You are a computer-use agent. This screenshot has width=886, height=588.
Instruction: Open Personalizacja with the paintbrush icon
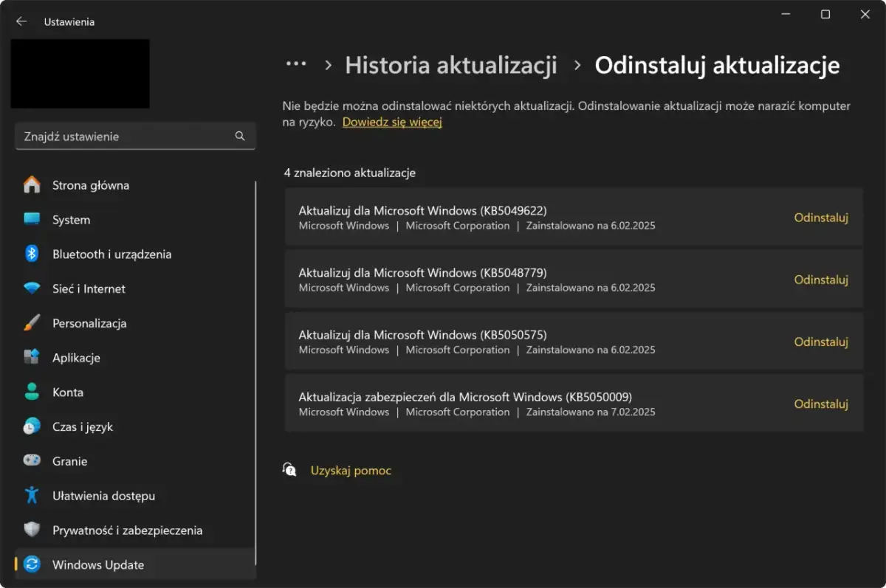(32, 323)
